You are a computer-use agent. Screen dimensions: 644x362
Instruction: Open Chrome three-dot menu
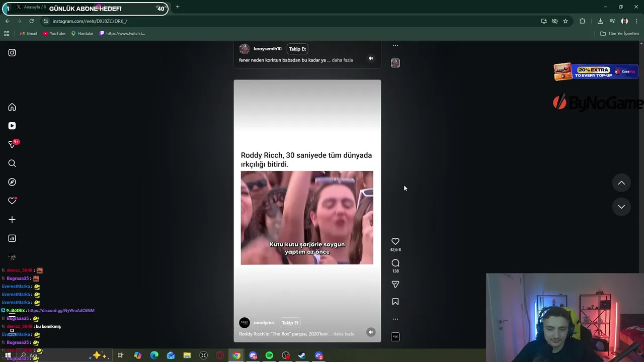(x=636, y=21)
